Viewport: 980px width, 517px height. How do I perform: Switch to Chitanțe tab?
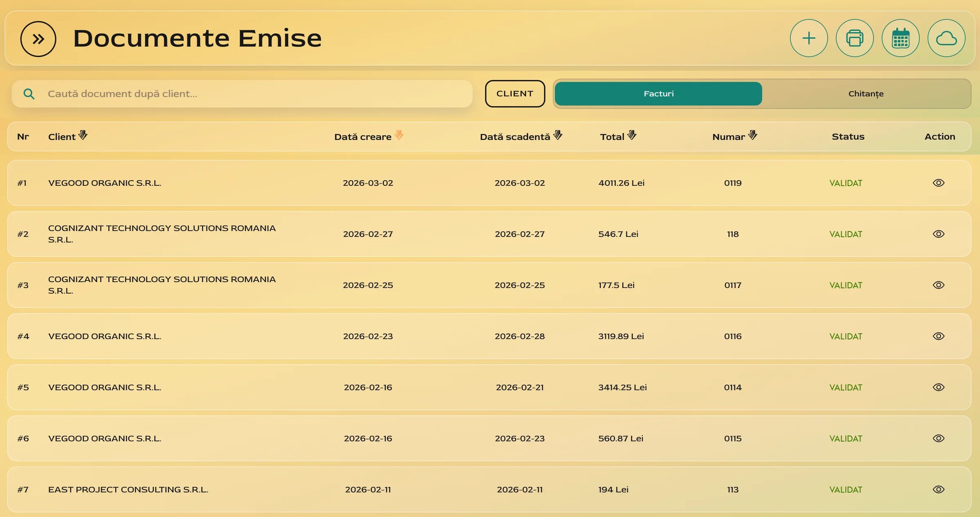(x=866, y=94)
